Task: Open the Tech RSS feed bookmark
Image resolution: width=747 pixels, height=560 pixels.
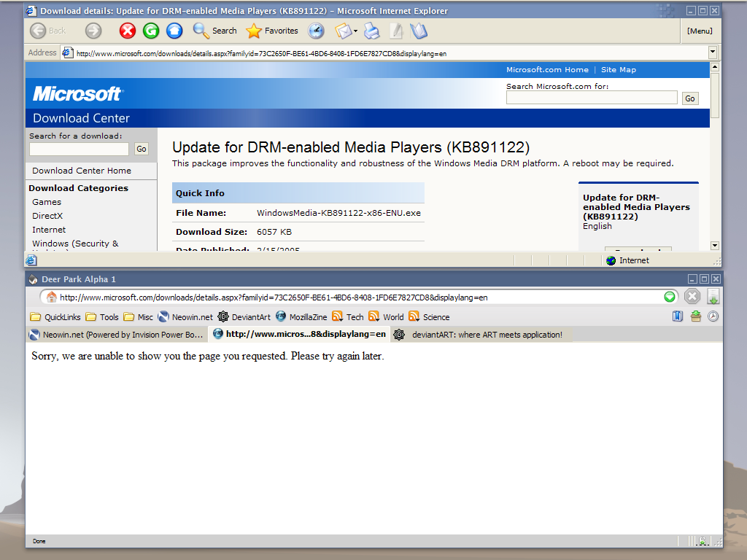Action: (348, 317)
